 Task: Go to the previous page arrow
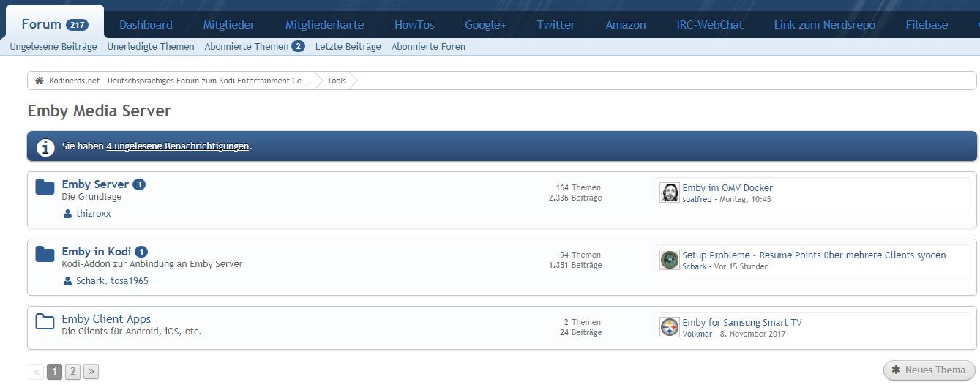point(36,372)
